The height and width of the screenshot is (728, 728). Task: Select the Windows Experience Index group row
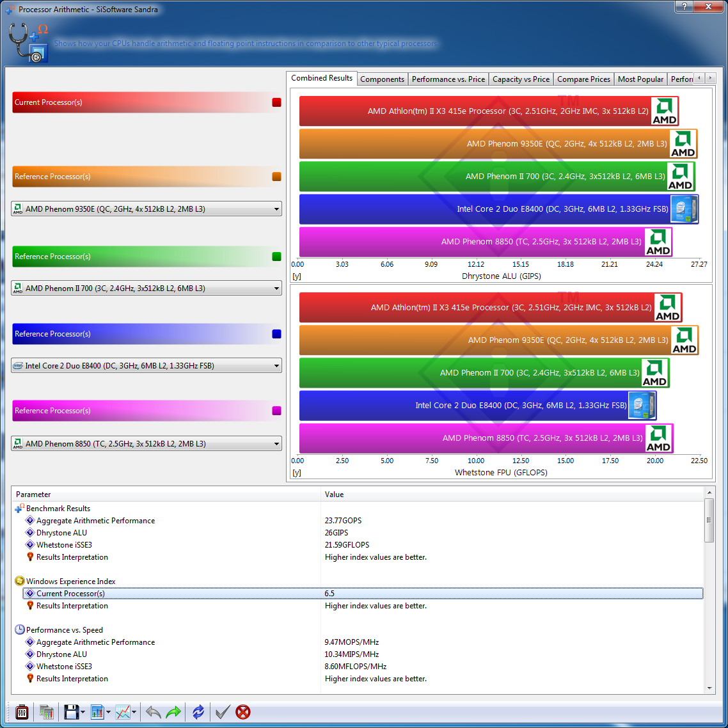[70, 582]
